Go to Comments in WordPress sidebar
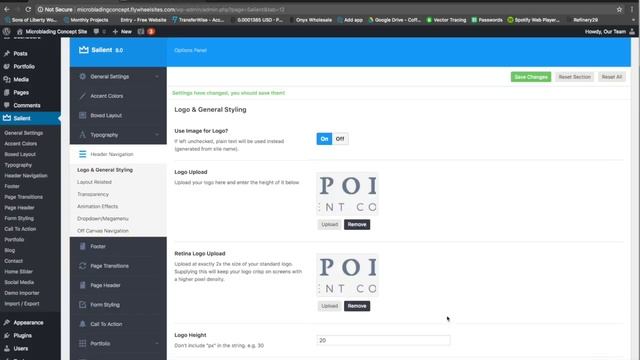This screenshot has width=640, height=360. point(27,105)
